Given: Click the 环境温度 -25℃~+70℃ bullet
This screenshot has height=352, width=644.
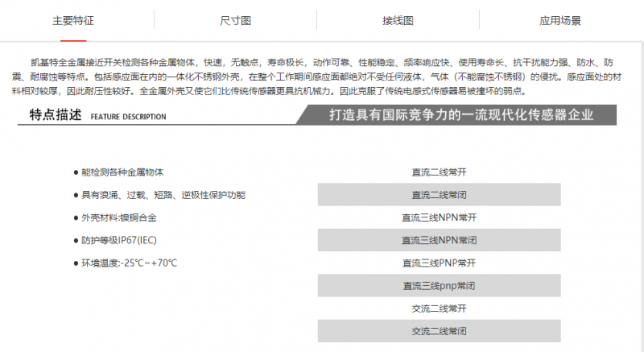Looking at the screenshot, I should coord(129,263).
